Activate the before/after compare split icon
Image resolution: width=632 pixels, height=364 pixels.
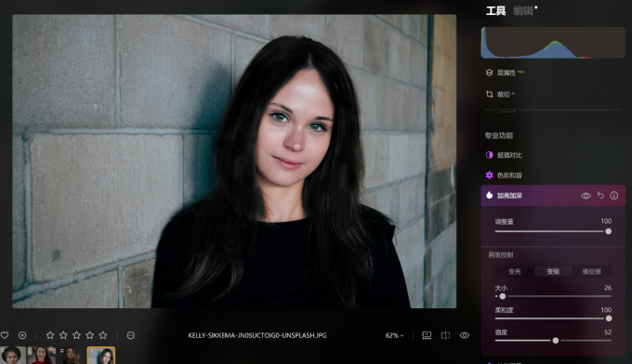point(445,335)
